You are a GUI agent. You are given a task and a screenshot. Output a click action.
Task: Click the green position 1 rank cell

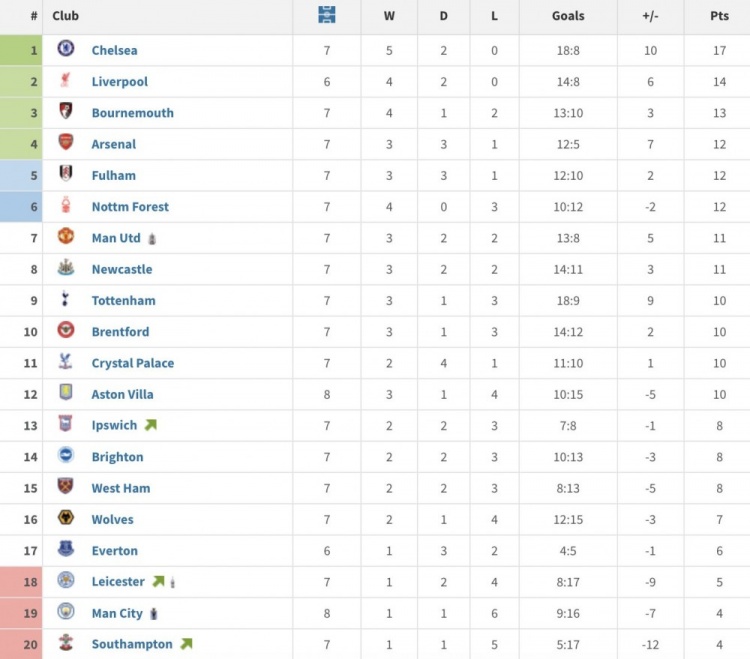coord(21,50)
